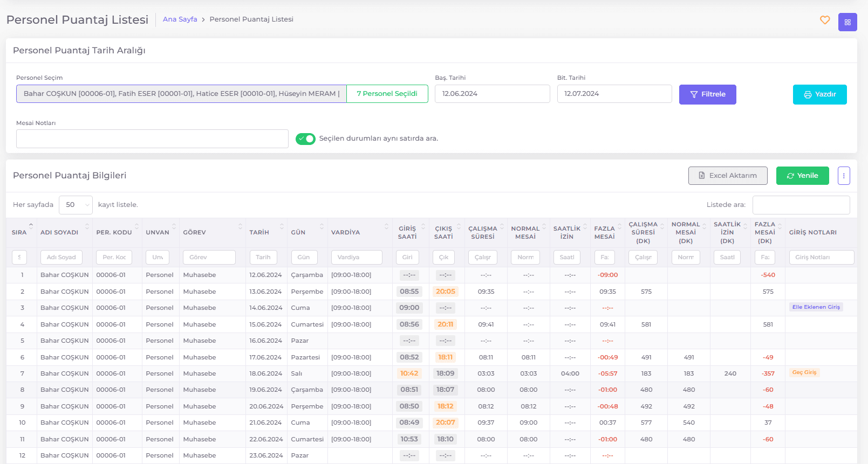Click the Yazdır print button
Screen dimensions: 868x464
click(x=819, y=94)
